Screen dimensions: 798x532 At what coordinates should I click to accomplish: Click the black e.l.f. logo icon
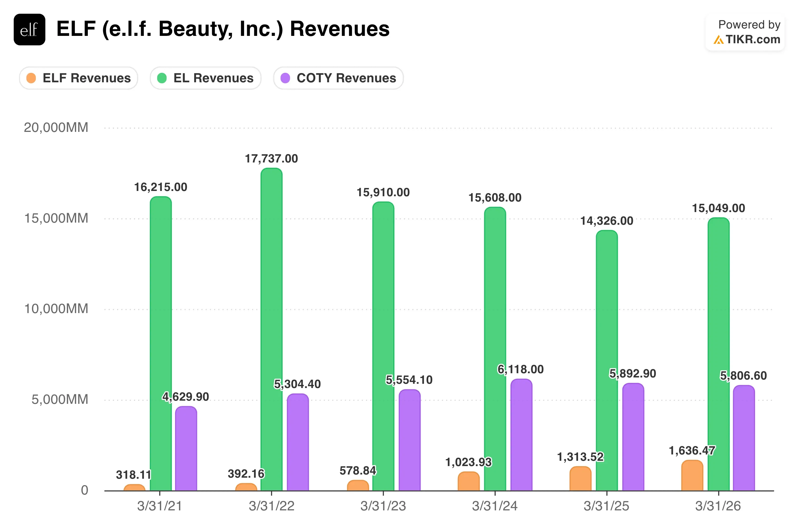[30, 30]
